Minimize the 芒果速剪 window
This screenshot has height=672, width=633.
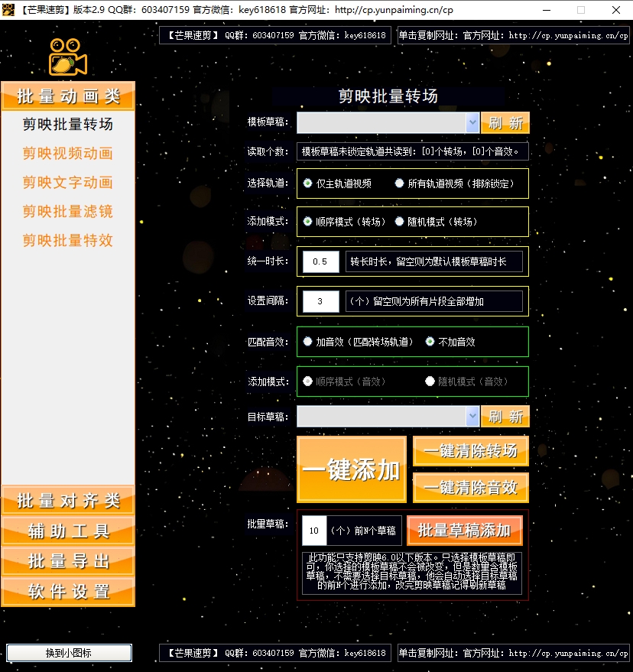[x=547, y=10]
